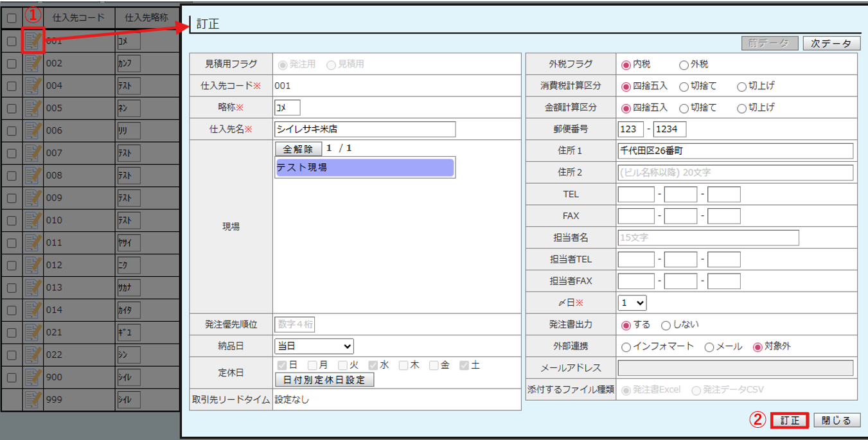Open edit form for supplier 010
Viewport: 868px width, 440px height.
coord(32,220)
